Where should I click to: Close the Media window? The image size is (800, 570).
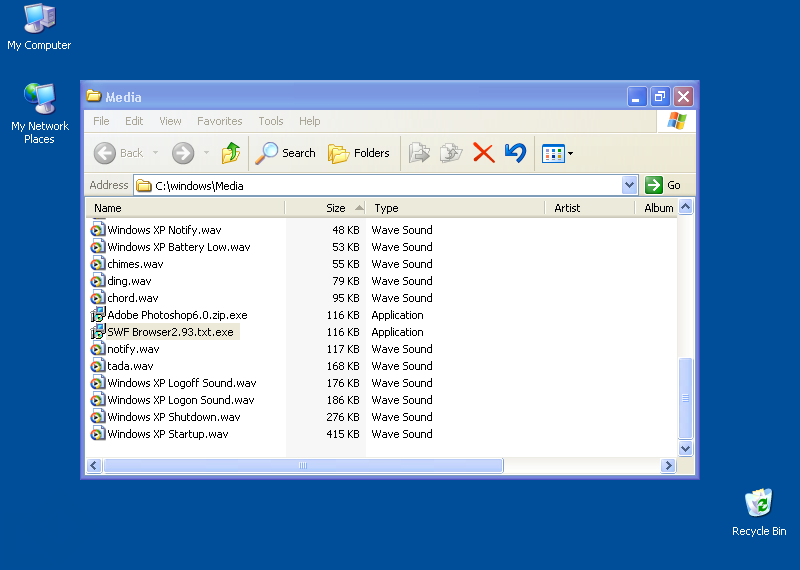click(x=683, y=96)
